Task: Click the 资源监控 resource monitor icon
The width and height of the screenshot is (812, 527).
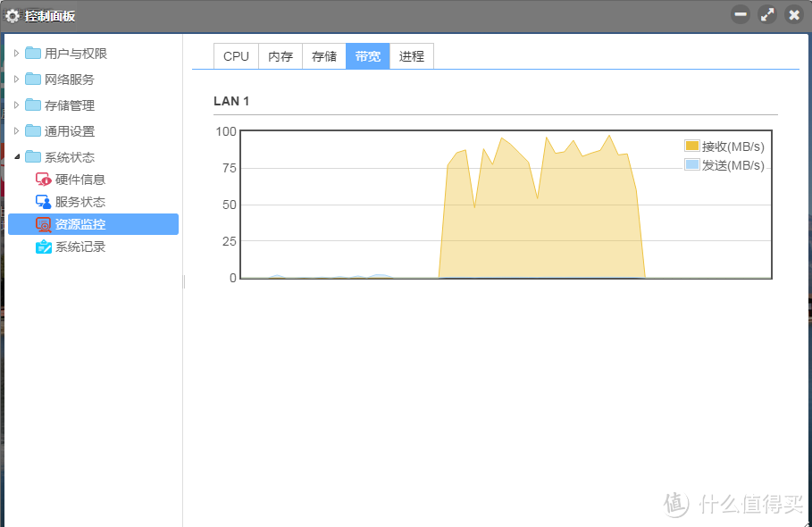Action: tap(44, 224)
